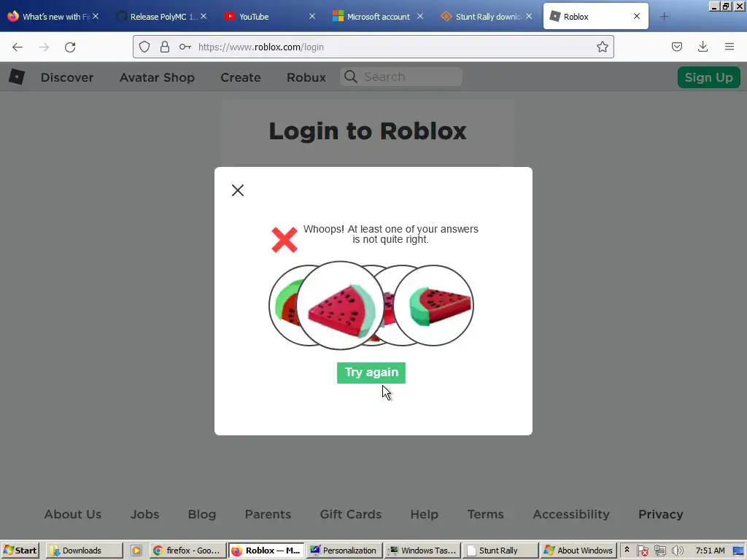Viewport: 747px width, 560px height.
Task: Switch to Personalization taskbar window
Action: pos(344,551)
